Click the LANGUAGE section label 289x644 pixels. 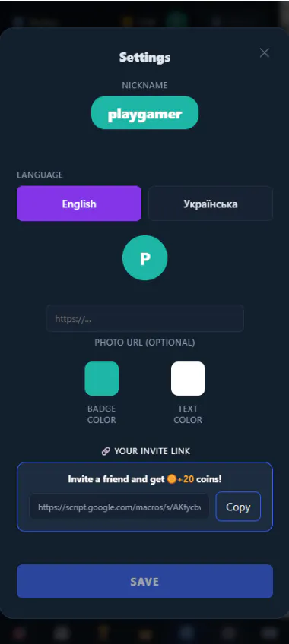pos(40,175)
